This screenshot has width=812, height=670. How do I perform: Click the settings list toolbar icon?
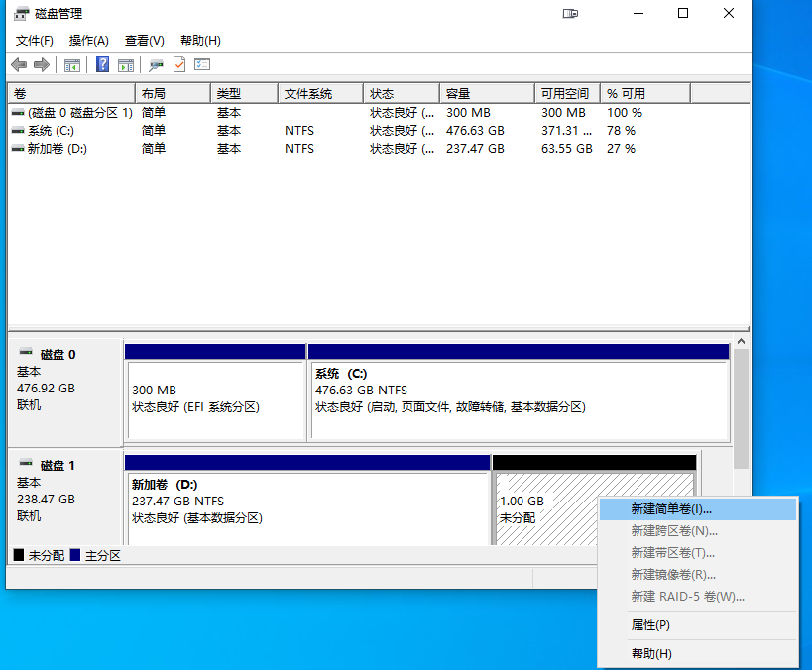pos(202,64)
